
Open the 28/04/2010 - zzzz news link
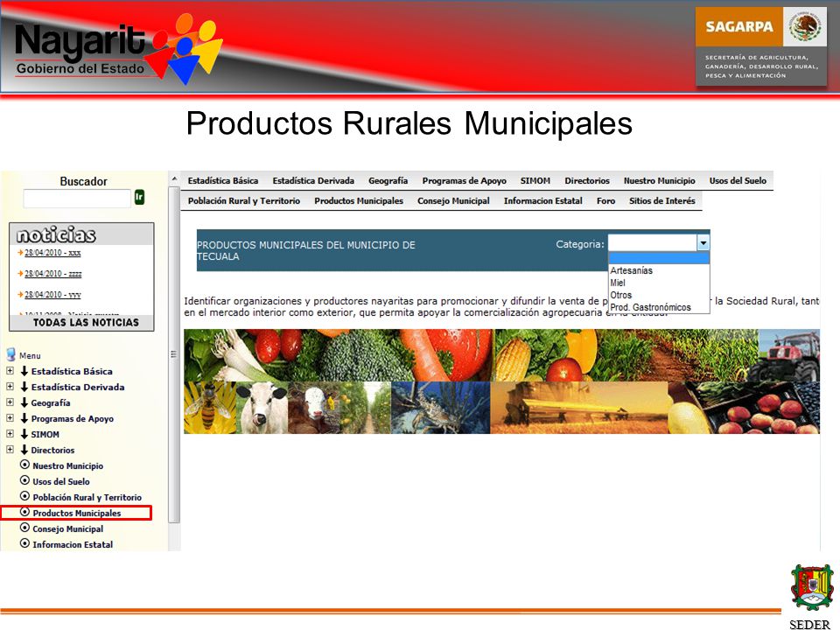(53, 273)
